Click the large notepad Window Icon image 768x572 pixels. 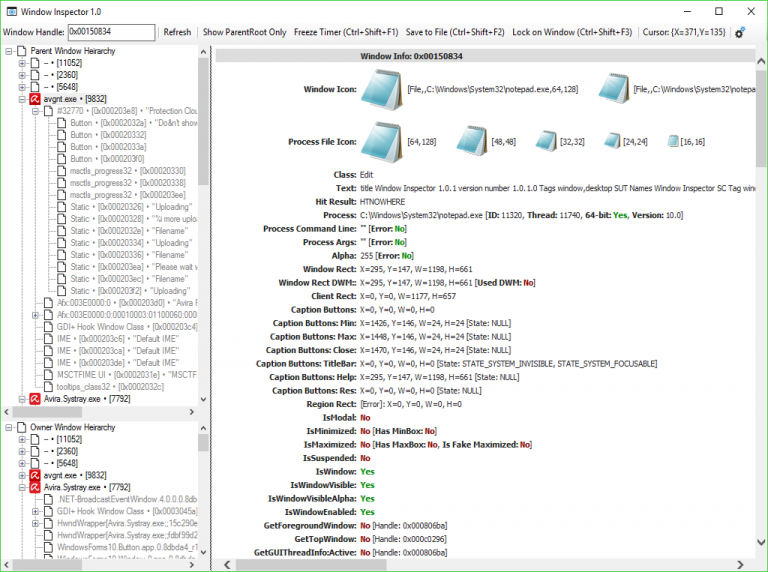pyautogui.click(x=382, y=89)
